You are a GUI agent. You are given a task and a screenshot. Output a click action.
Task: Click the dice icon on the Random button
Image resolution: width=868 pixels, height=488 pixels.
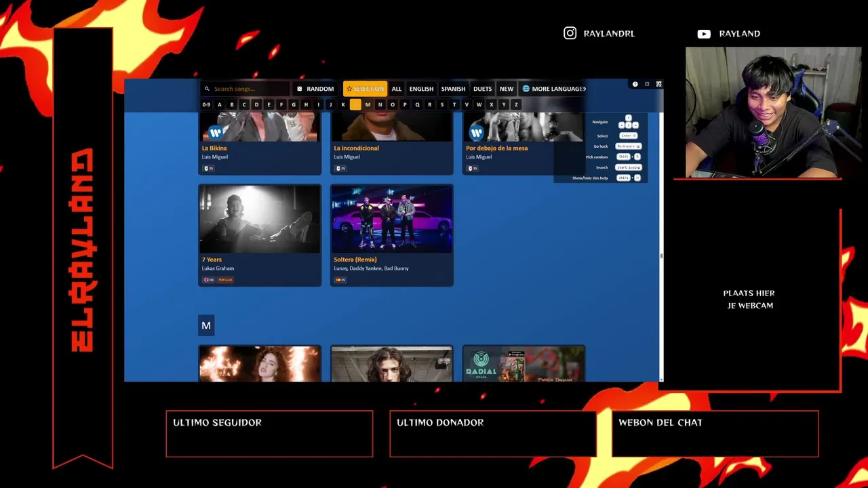[300, 89]
